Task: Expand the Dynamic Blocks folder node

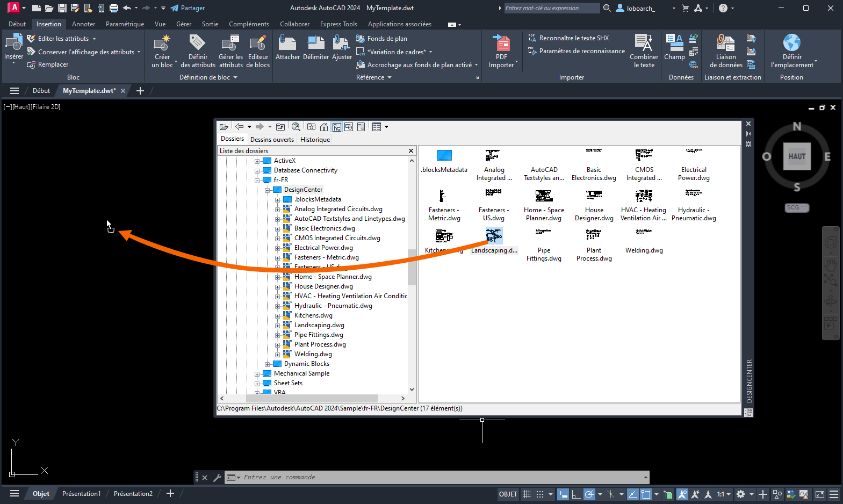Action: [x=268, y=364]
